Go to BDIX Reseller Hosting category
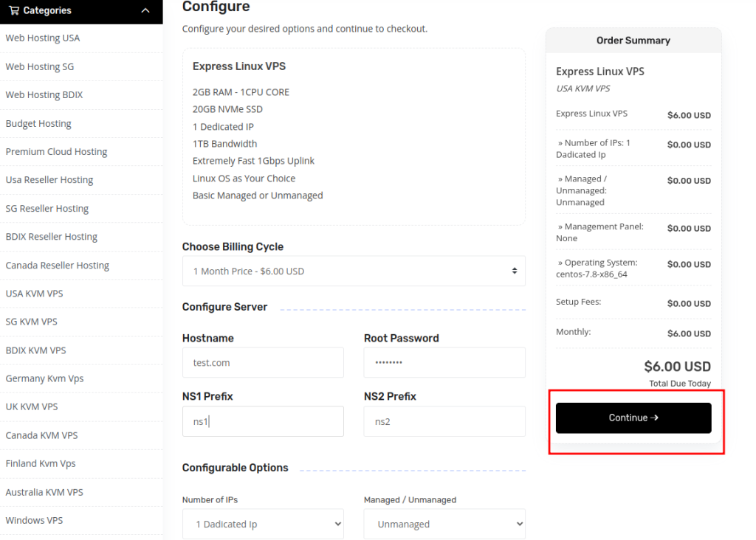 [51, 237]
